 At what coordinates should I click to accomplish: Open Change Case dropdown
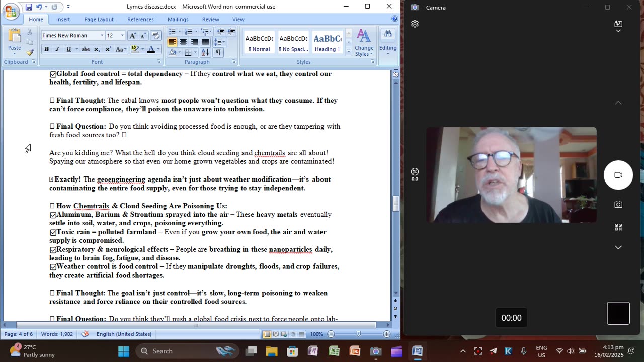point(120,49)
